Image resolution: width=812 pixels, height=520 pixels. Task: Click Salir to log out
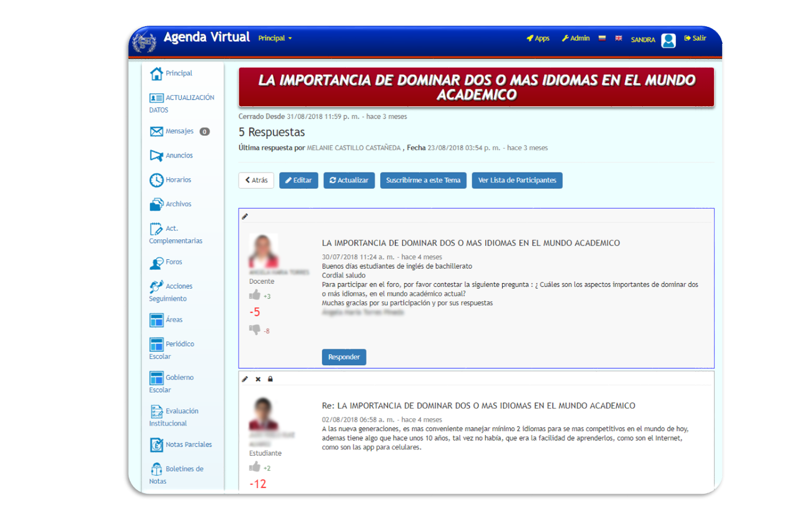pyautogui.click(x=695, y=38)
